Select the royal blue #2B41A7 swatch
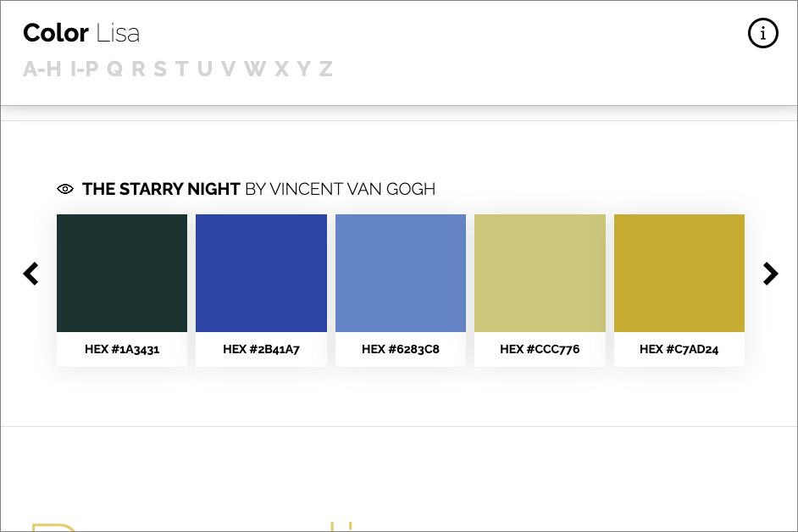 point(261,273)
